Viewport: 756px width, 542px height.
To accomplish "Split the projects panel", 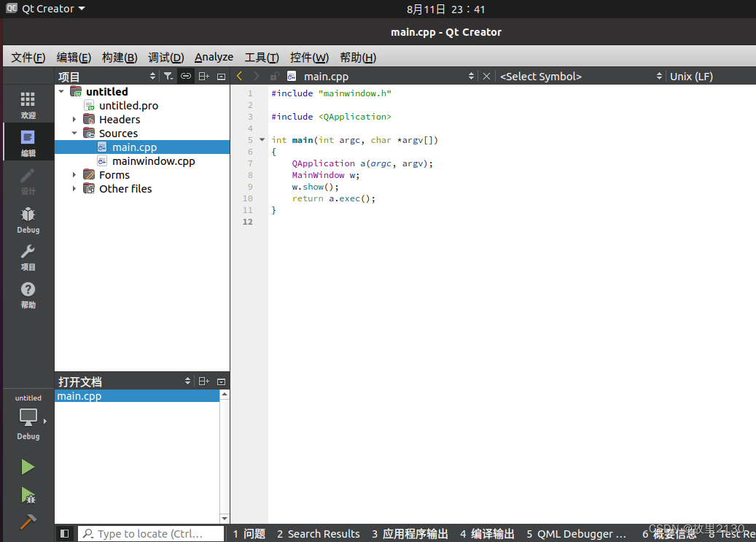I will 204,77.
